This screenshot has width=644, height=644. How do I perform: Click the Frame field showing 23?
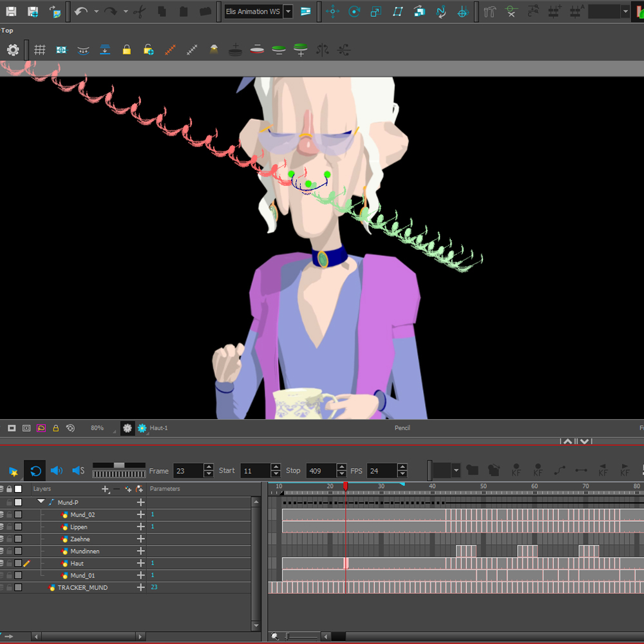click(x=189, y=471)
